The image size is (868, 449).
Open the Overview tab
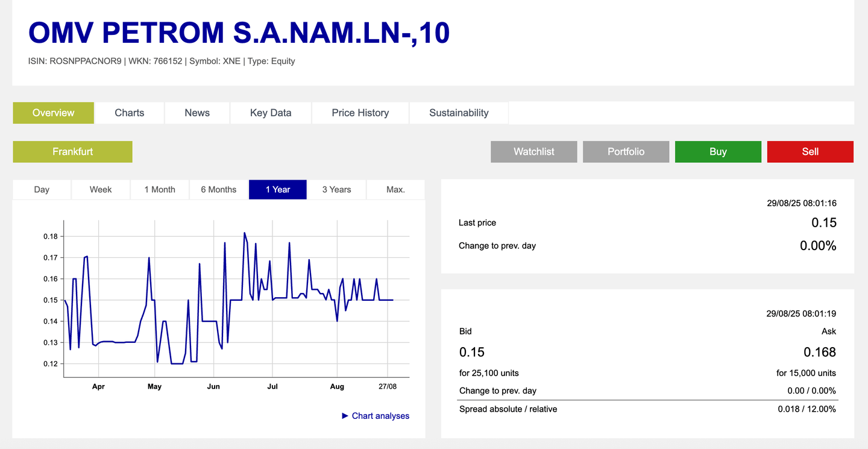pos(53,113)
